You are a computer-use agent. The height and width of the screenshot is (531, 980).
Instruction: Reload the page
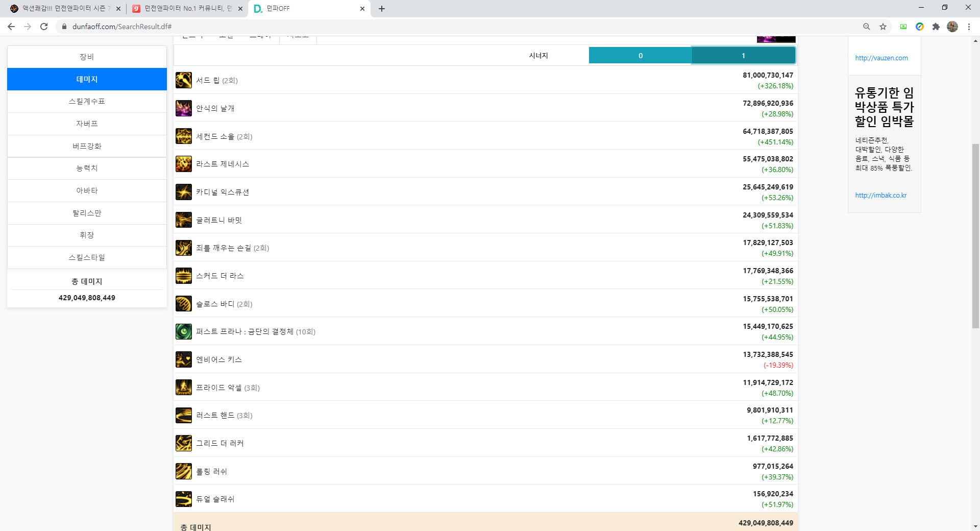point(44,27)
